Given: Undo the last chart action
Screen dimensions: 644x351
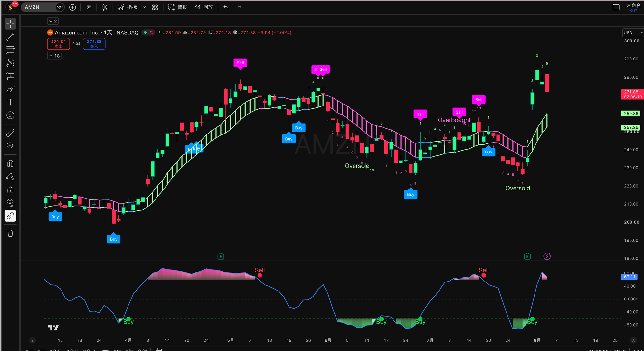Looking at the screenshot, I should pos(226,7).
